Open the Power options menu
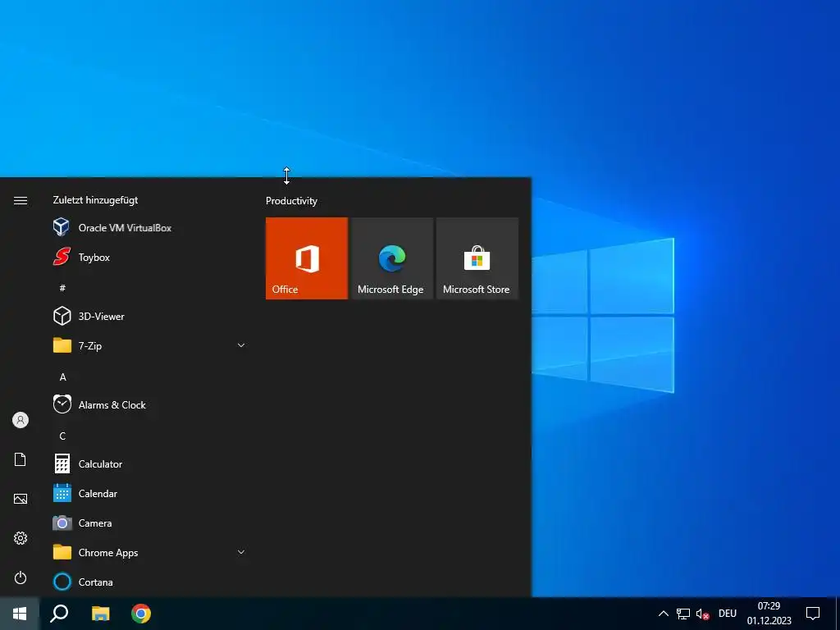Viewport: 840px width, 630px height. [21, 577]
